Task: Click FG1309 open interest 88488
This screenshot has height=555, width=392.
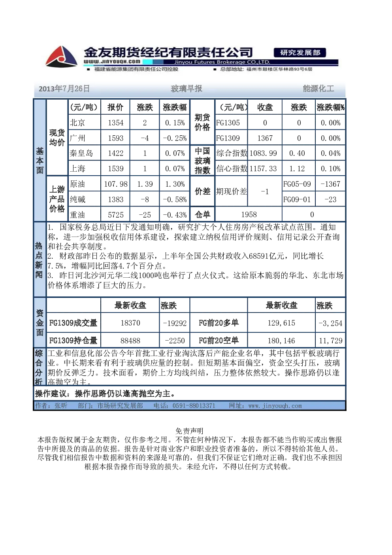Action: (130, 341)
